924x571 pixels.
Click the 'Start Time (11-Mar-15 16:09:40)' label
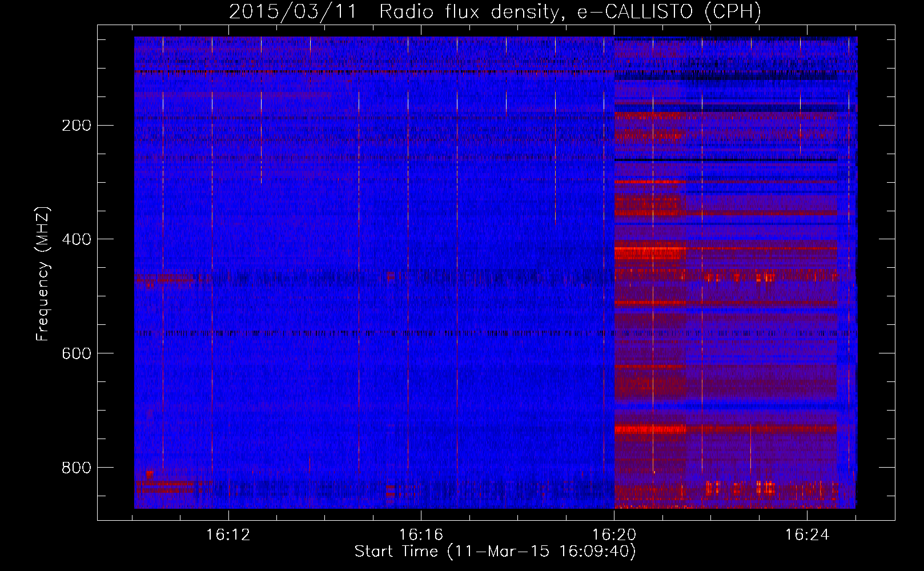click(x=495, y=552)
